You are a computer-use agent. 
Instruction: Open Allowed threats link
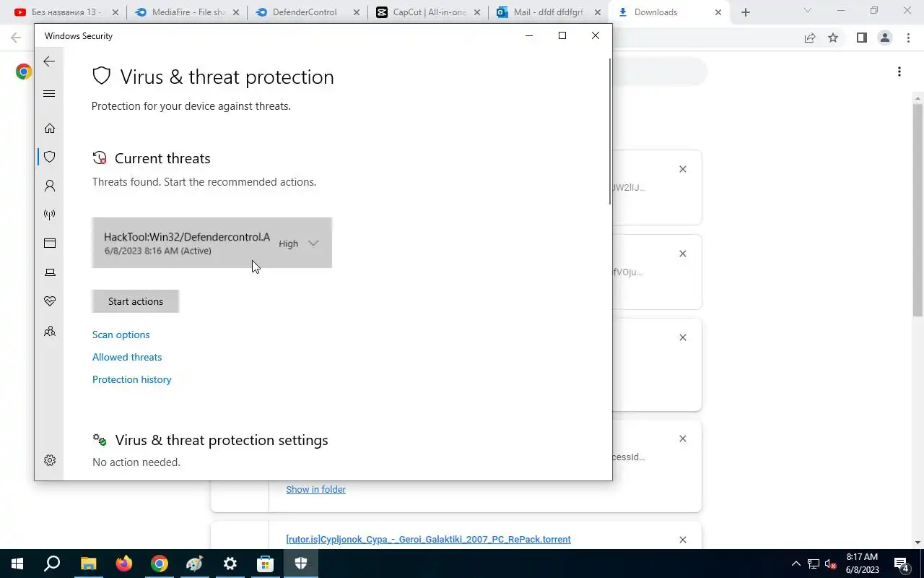(x=127, y=357)
